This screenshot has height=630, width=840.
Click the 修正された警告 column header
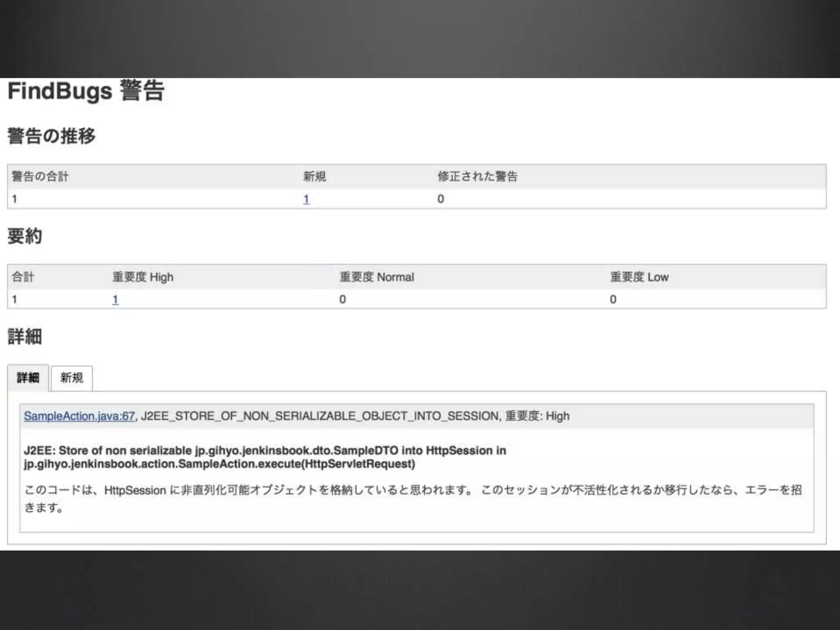[x=477, y=176]
